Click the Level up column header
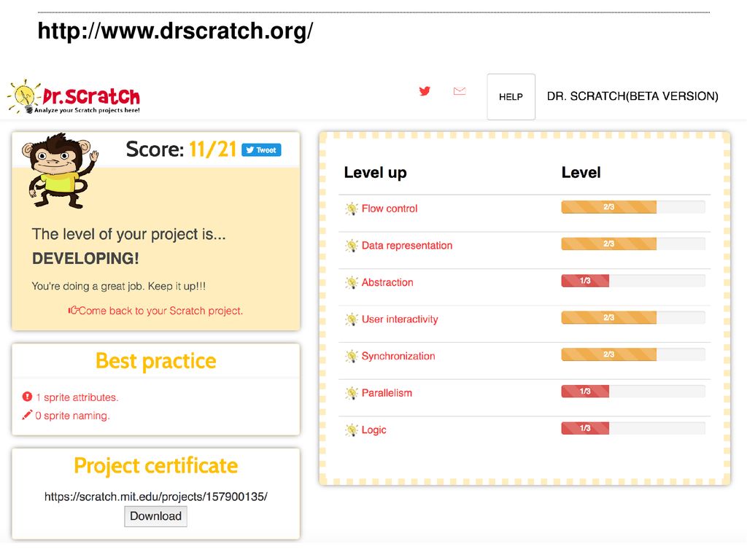 pyautogui.click(x=376, y=172)
